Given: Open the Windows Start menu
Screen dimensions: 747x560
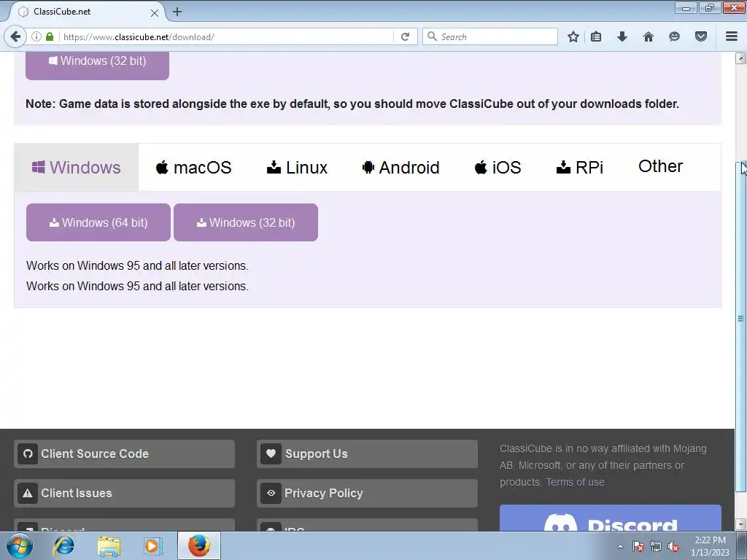Looking at the screenshot, I should pyautogui.click(x=19, y=545).
